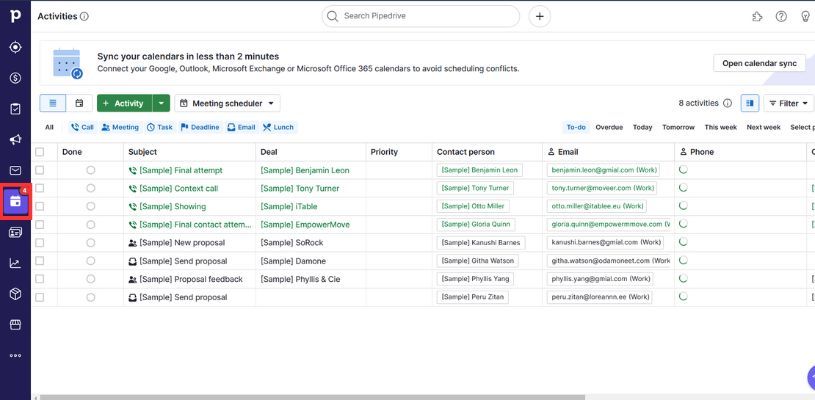Open Leads target icon in sidebar
Screen dimensions: 815x400
click(x=15, y=47)
